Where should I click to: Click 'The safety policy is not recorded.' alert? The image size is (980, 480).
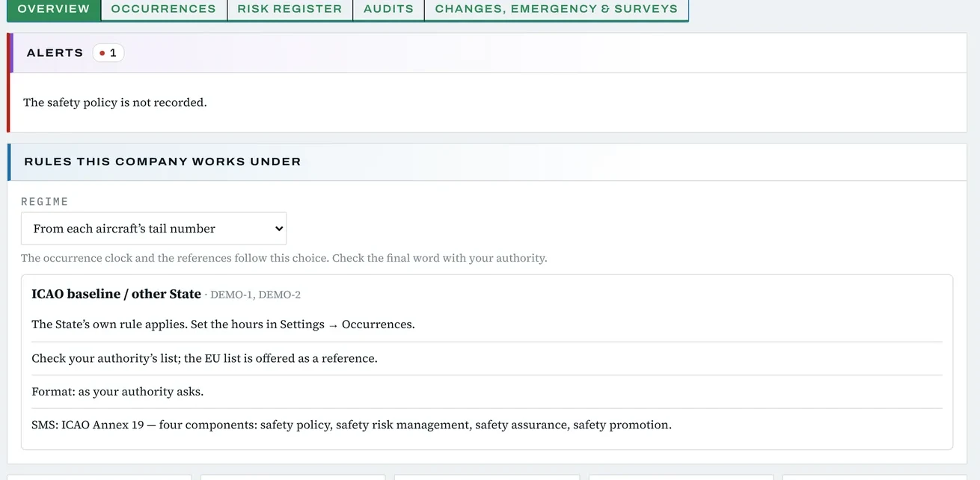click(x=115, y=102)
